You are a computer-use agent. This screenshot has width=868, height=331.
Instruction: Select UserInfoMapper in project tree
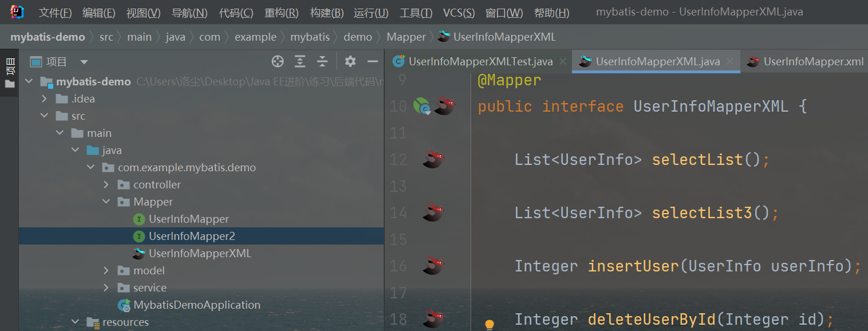[x=189, y=219]
